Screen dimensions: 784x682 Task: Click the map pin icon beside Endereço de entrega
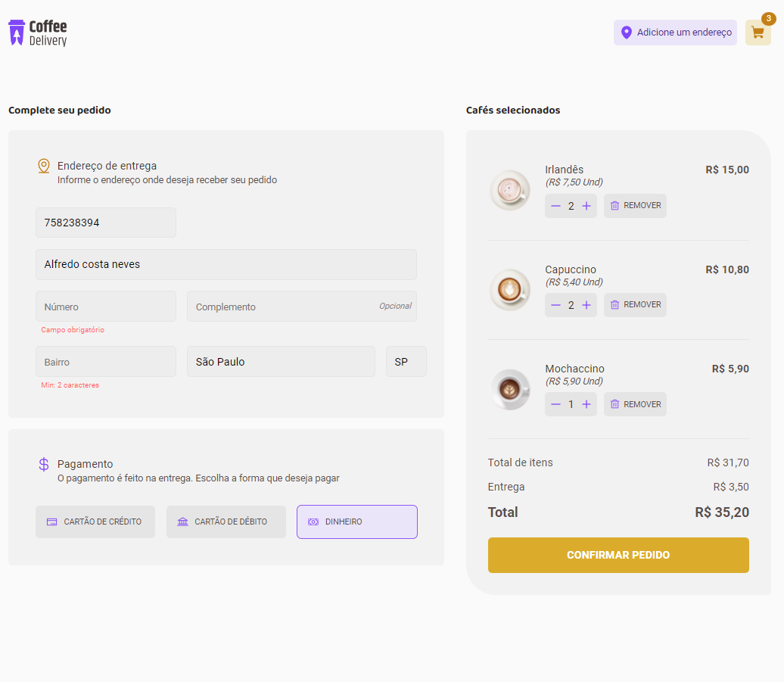(44, 166)
